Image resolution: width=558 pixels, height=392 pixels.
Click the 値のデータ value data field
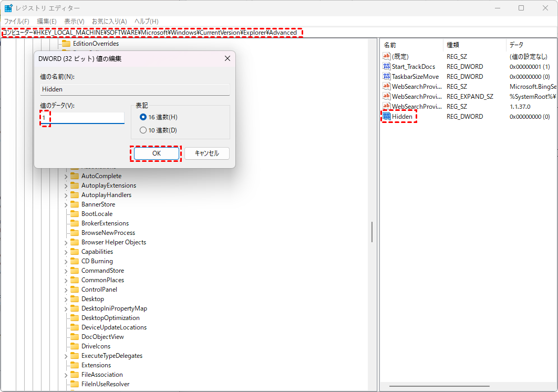click(x=84, y=118)
